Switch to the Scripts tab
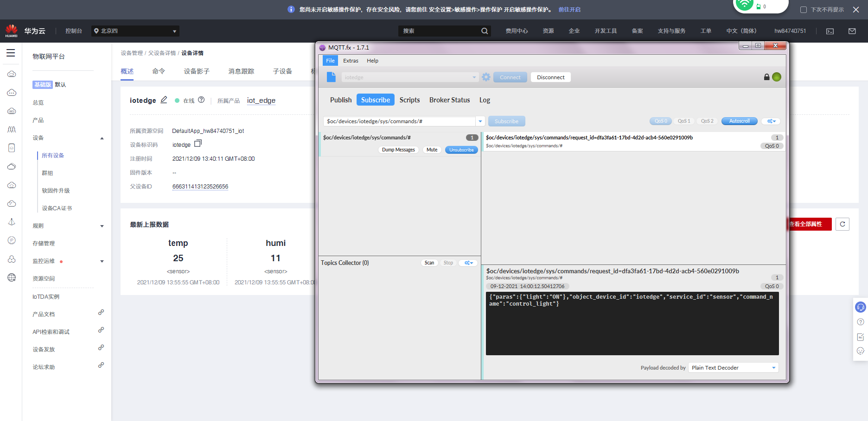 pos(409,100)
